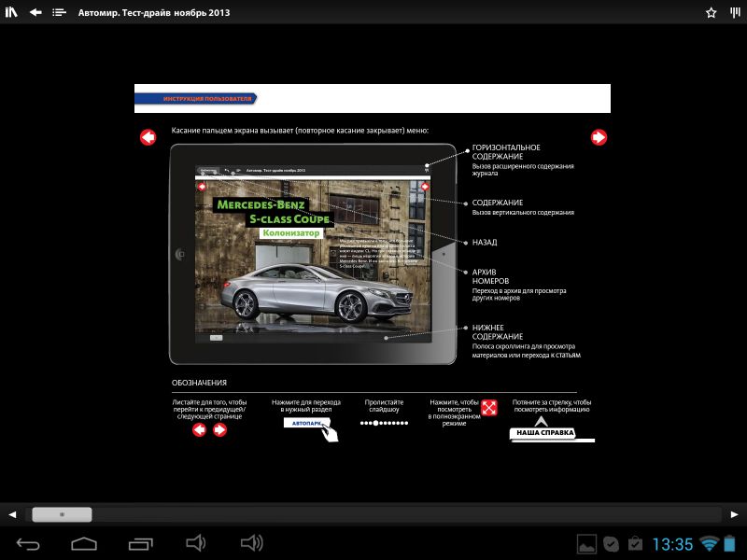
Task: Tap volume down speaker icon
Action: click(x=195, y=543)
